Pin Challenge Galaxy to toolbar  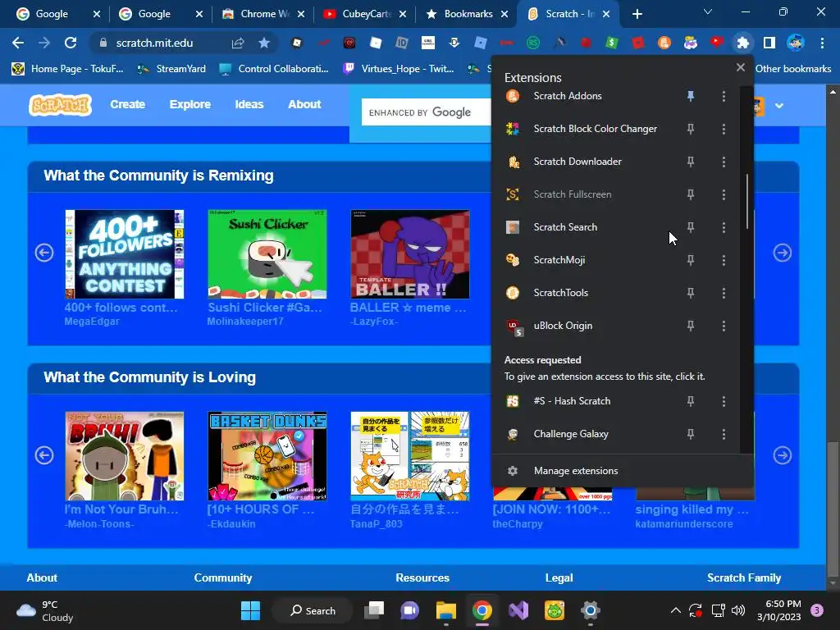point(691,434)
